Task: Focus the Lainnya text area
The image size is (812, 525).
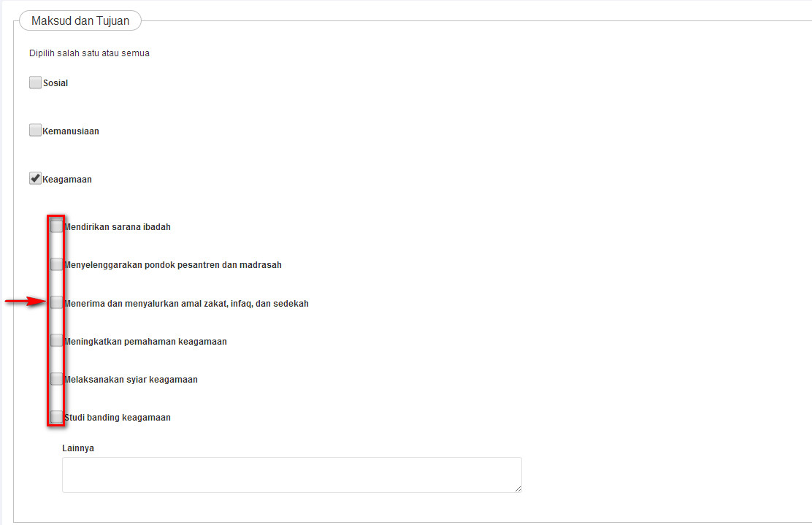Action: tap(291, 475)
